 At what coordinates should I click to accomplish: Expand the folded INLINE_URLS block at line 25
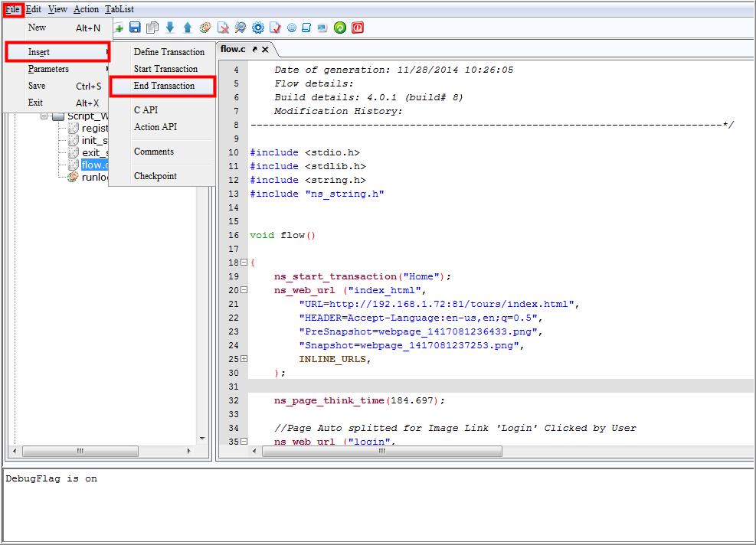(x=244, y=358)
